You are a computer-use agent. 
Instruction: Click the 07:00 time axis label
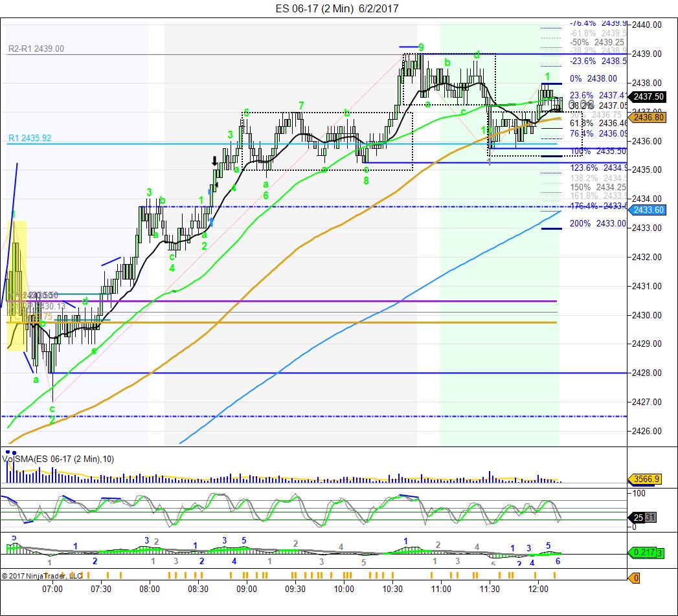coord(52,589)
